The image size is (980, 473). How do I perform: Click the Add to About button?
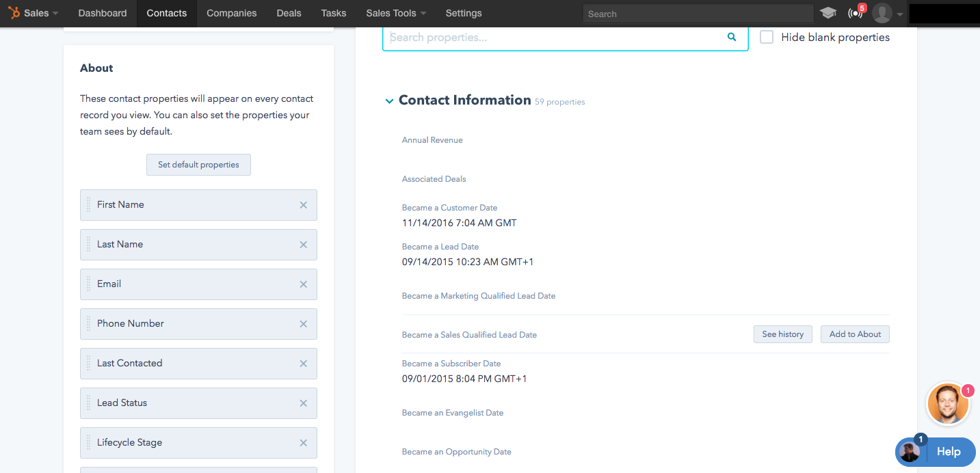coord(855,334)
